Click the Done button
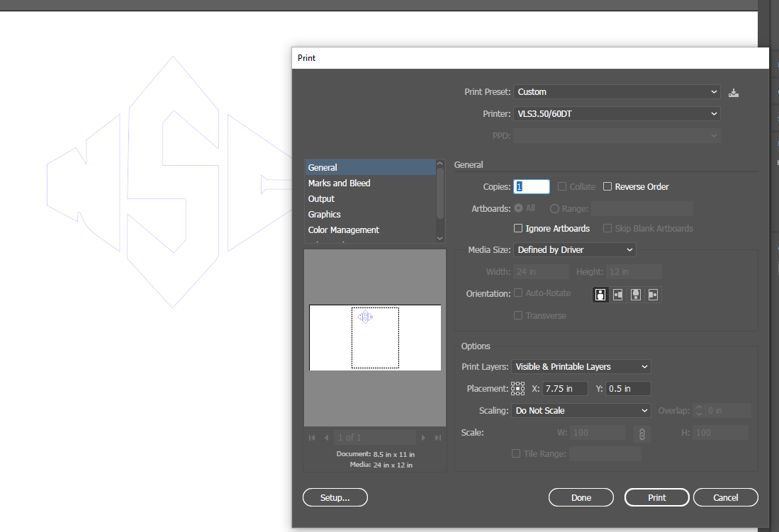The height and width of the screenshot is (532, 779). pyautogui.click(x=581, y=497)
